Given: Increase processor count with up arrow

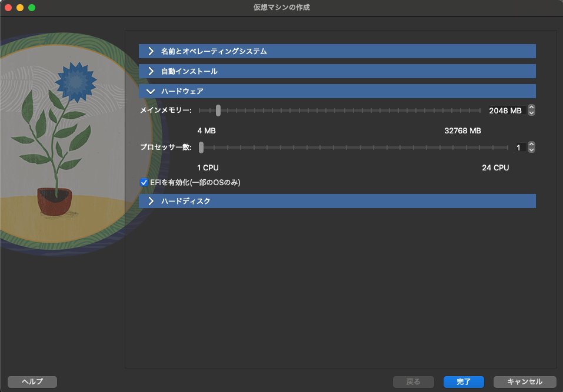Looking at the screenshot, I should [x=531, y=144].
